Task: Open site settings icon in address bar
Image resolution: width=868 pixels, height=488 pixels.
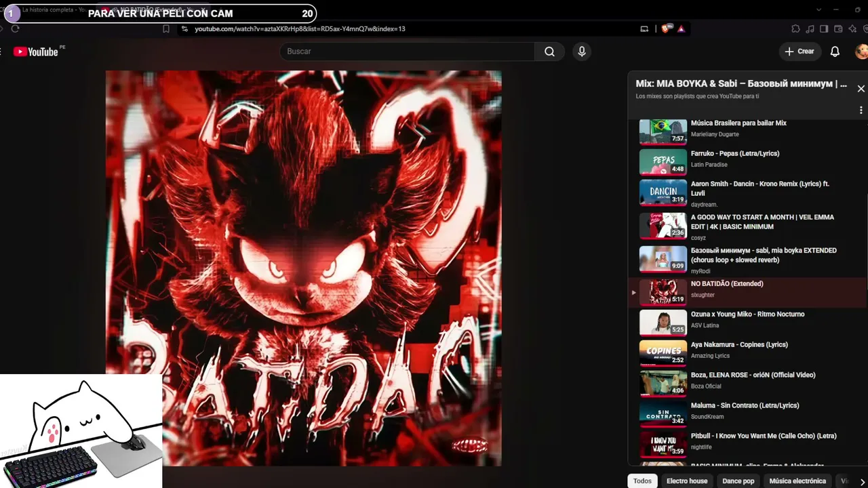Action: coord(184,28)
